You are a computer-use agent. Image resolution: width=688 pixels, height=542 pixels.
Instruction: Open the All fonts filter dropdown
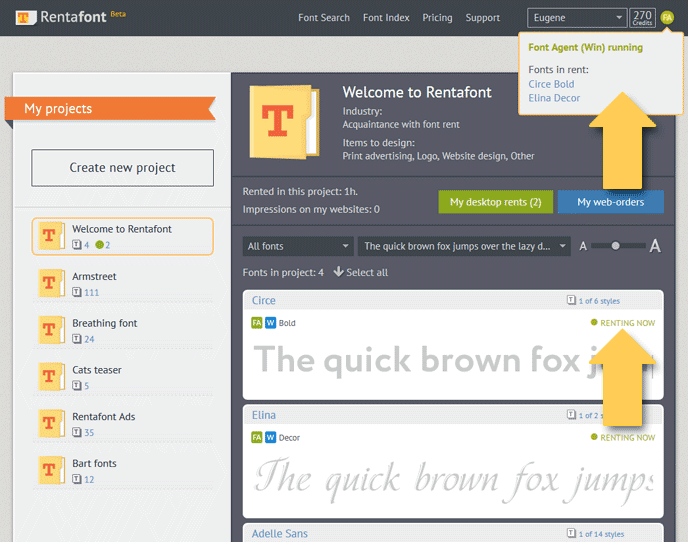[297, 246]
